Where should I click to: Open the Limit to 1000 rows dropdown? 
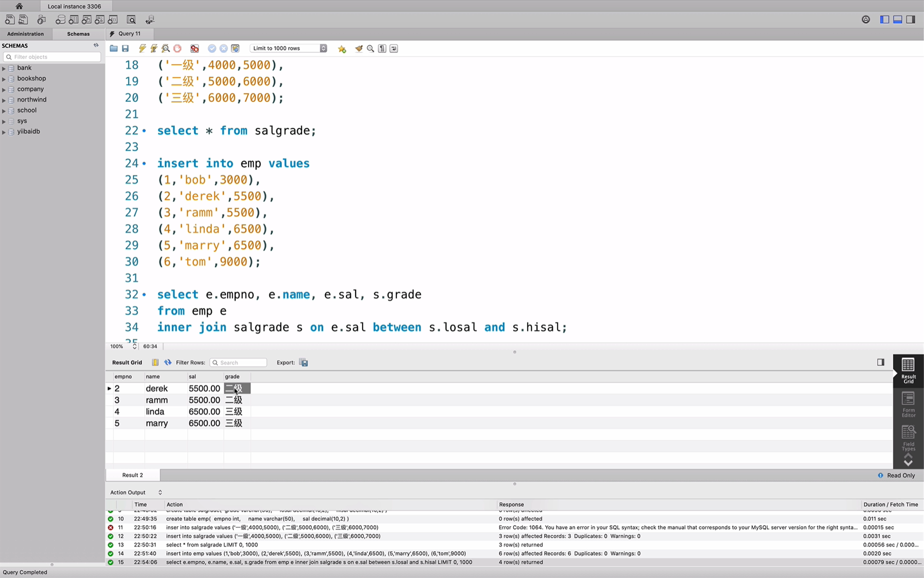[288, 49]
